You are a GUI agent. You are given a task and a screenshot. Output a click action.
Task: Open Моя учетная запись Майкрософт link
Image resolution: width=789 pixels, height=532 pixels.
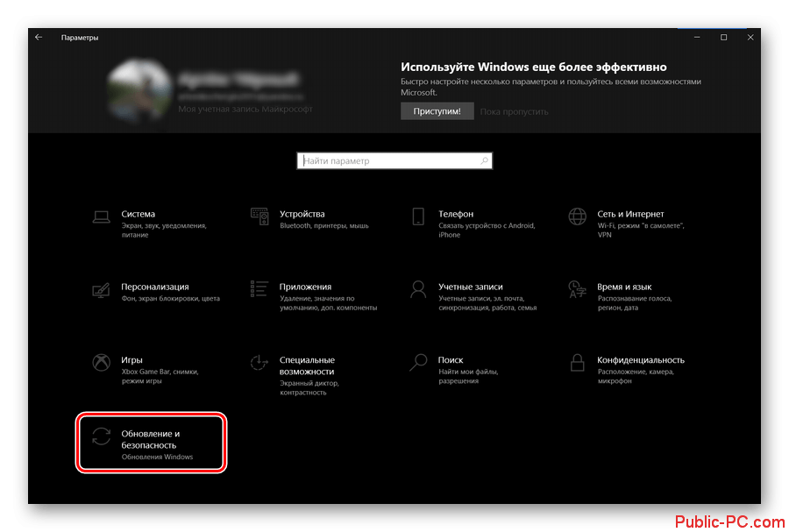click(245, 109)
